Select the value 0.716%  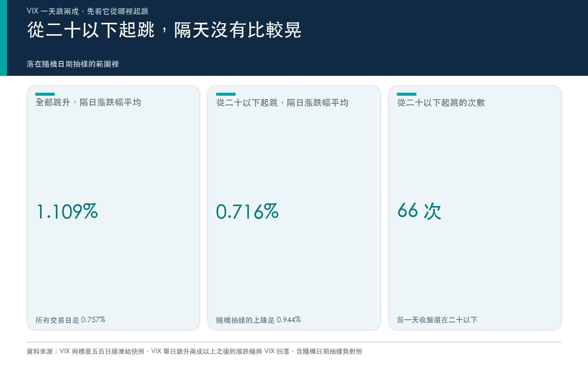247,212
